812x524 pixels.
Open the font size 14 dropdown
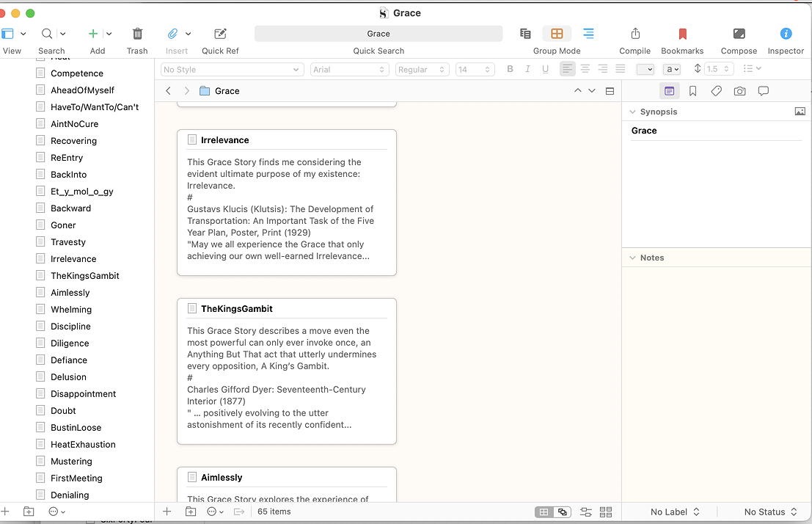tap(475, 70)
